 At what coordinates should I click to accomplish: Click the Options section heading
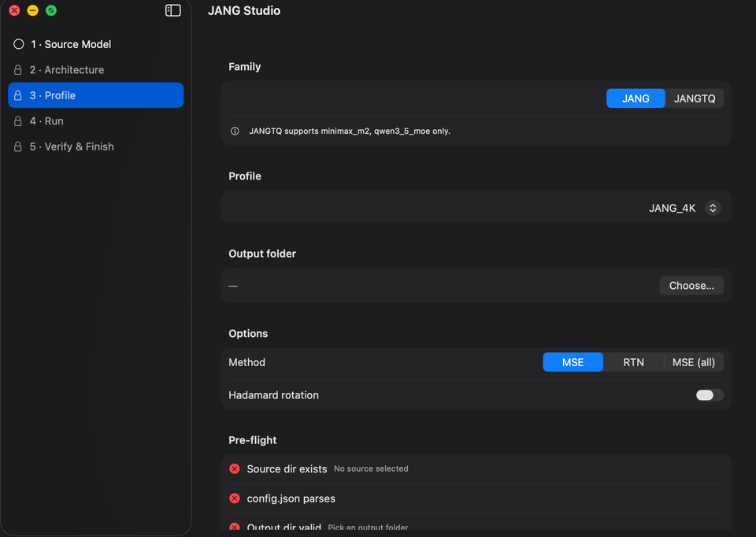point(248,334)
